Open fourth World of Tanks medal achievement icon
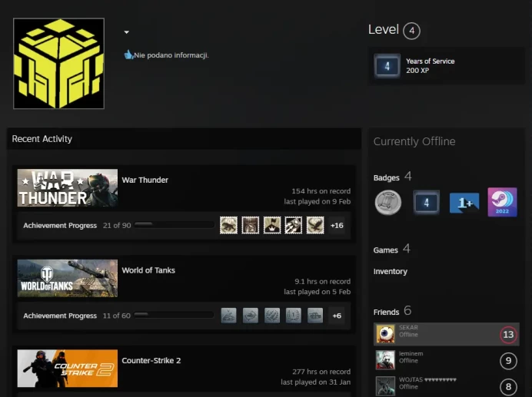The width and height of the screenshot is (532, 397). pyautogui.click(x=294, y=316)
